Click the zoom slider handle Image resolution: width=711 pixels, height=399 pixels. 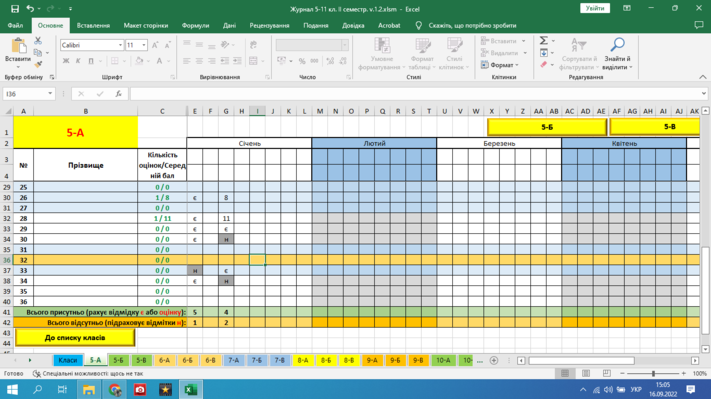pos(653,373)
